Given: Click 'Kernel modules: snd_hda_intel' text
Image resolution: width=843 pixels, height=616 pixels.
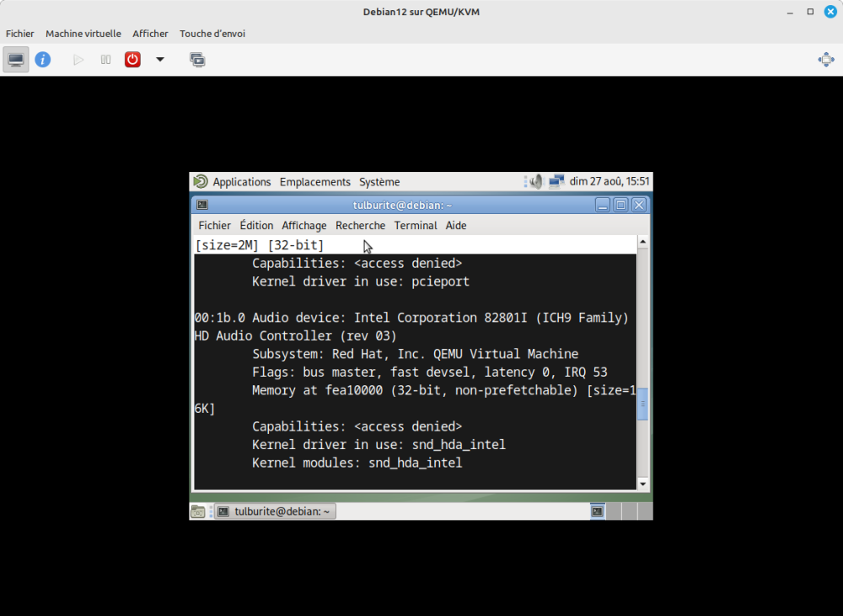Looking at the screenshot, I should (x=357, y=463).
